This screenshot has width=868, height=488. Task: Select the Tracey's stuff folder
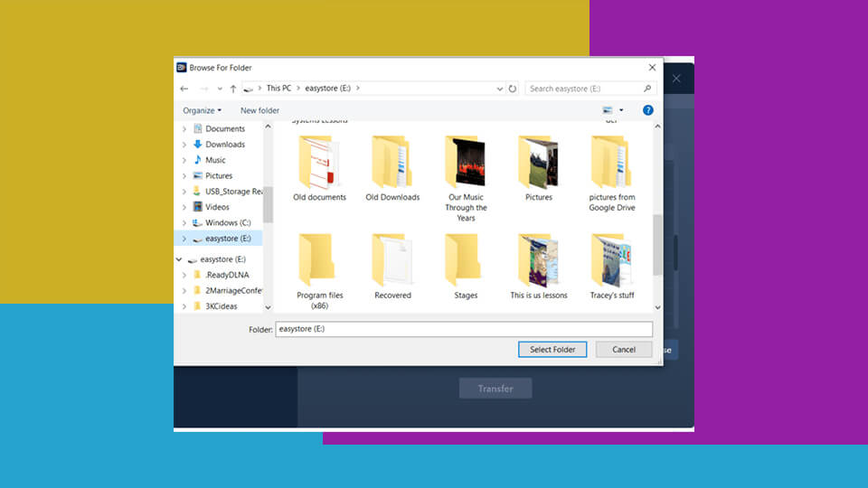(x=611, y=260)
